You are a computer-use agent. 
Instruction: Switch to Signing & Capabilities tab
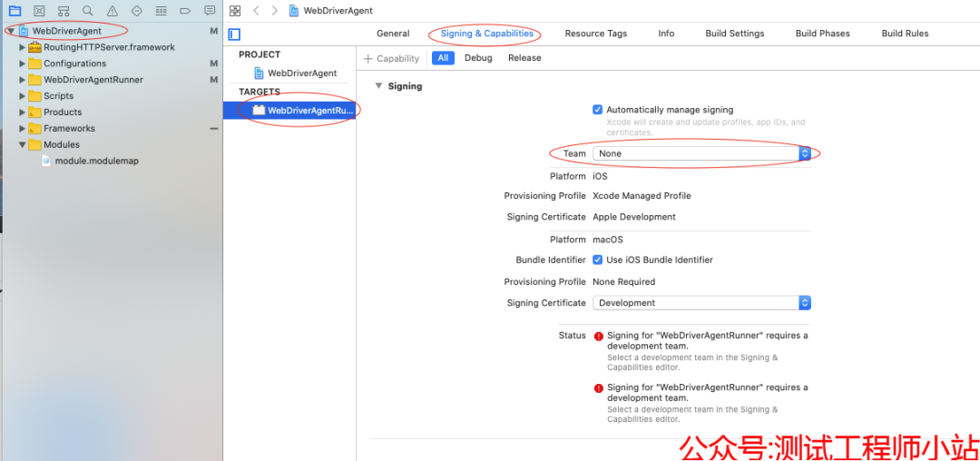tap(487, 34)
